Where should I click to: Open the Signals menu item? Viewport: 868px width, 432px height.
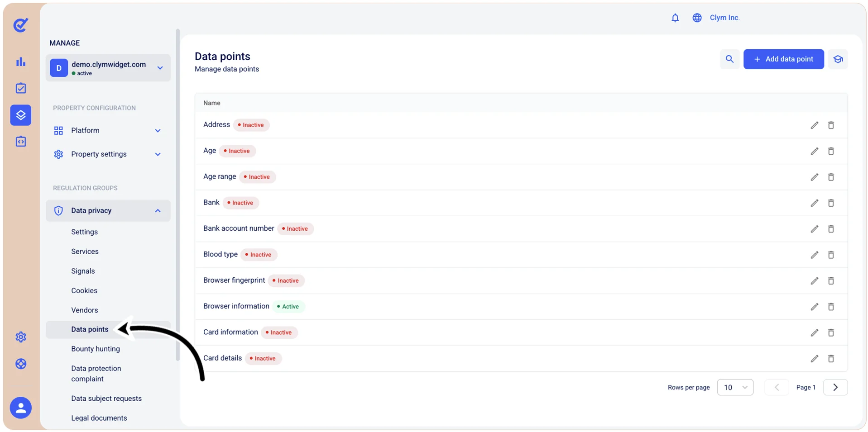tap(83, 271)
